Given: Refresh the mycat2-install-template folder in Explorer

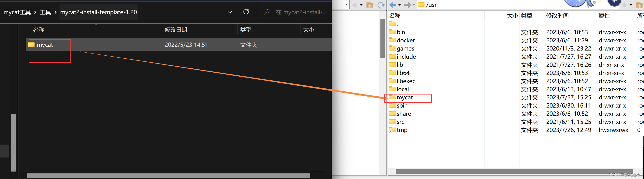Looking at the screenshot, I should tap(246, 12).
